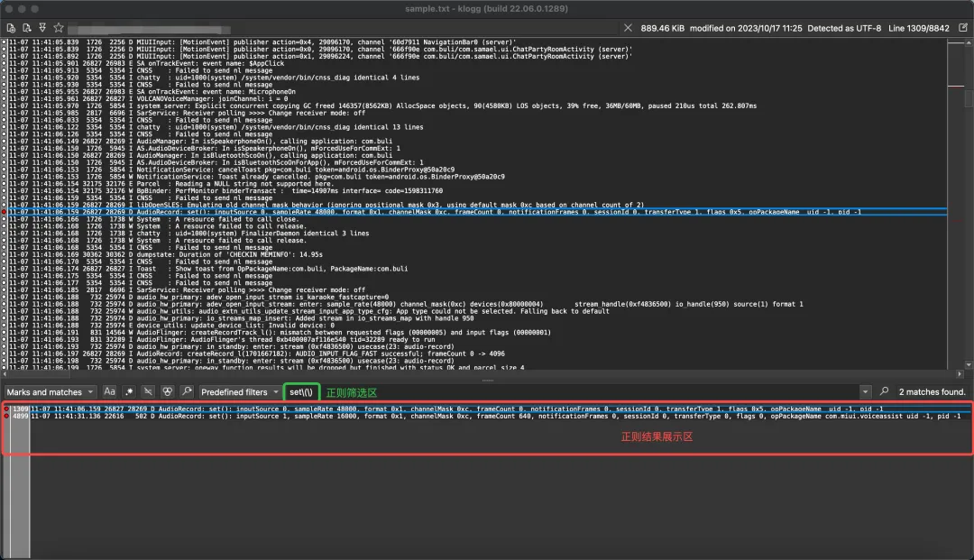Viewport: 974px width, 560px height.
Task: Toggle the red mark beside result 4899
Action: (6, 416)
